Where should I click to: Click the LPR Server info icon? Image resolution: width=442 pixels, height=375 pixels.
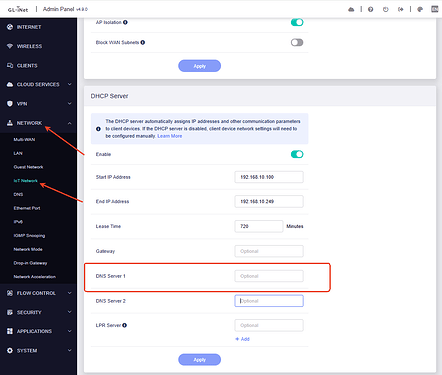point(125,325)
